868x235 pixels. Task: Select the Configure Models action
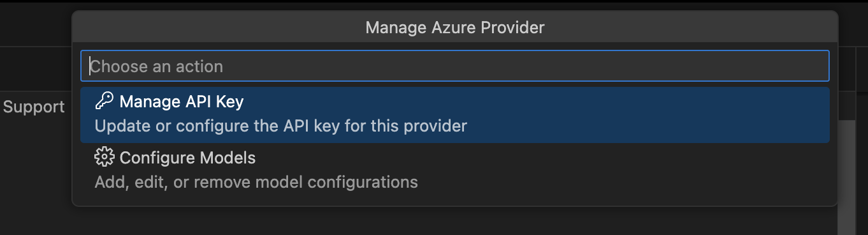pos(455,171)
